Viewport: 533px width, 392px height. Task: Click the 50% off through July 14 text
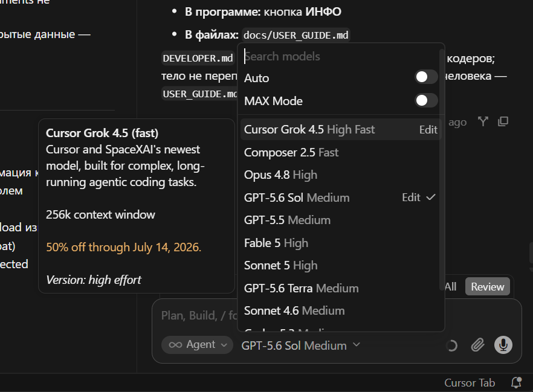pos(123,247)
